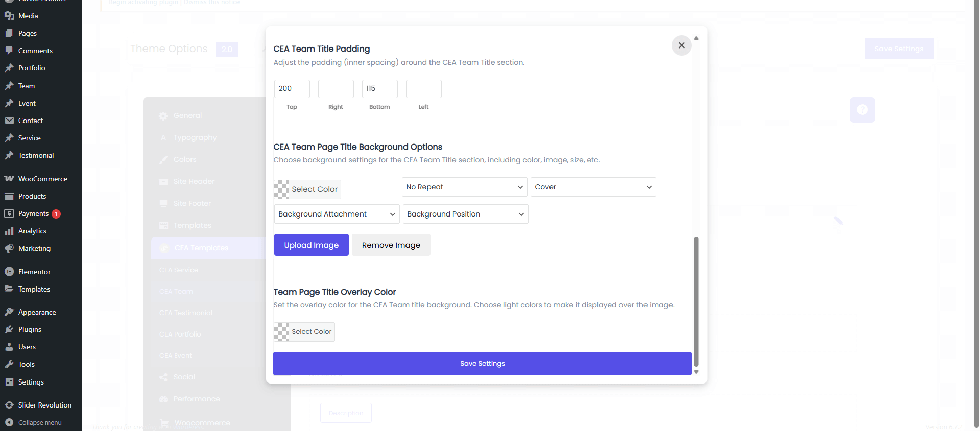Image resolution: width=980 pixels, height=431 pixels.
Task: Open the Appearance menu item
Action: (37, 312)
